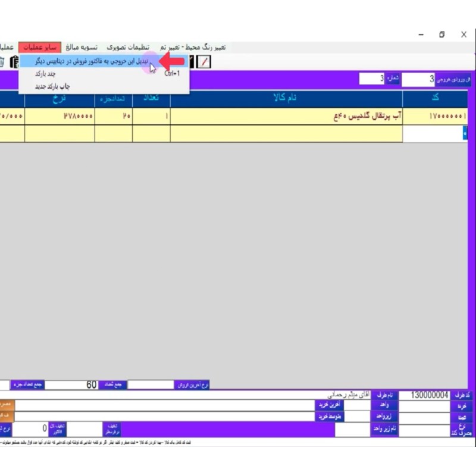This screenshot has height=476, width=476.
Task: Choose the چند بارکد menu entry
Action: click(x=45, y=74)
